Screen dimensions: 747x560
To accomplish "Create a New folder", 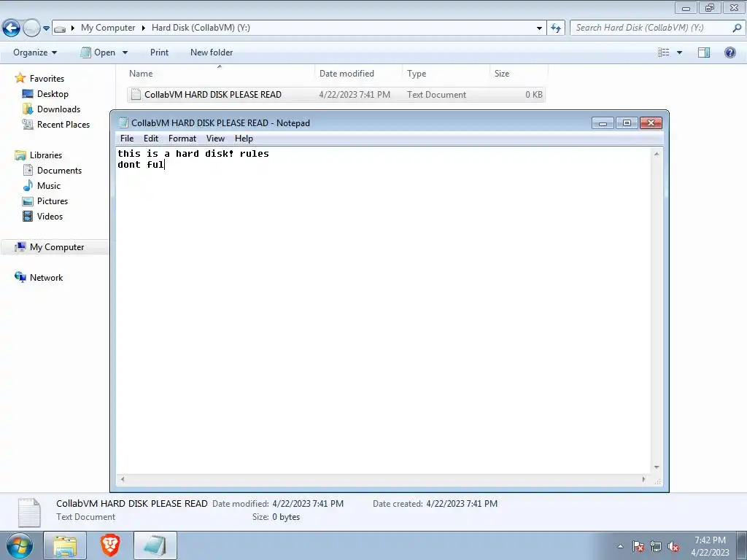I will [x=212, y=52].
